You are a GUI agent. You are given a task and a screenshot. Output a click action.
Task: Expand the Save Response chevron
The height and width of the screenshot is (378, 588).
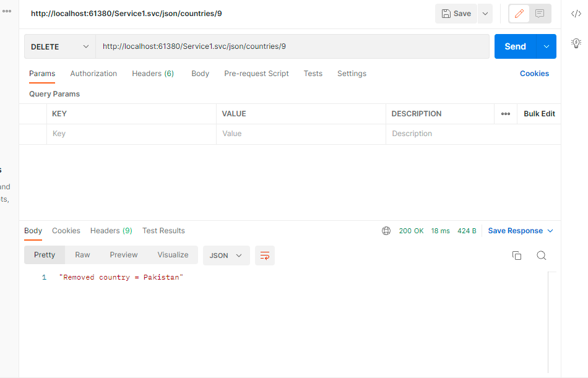(x=550, y=231)
